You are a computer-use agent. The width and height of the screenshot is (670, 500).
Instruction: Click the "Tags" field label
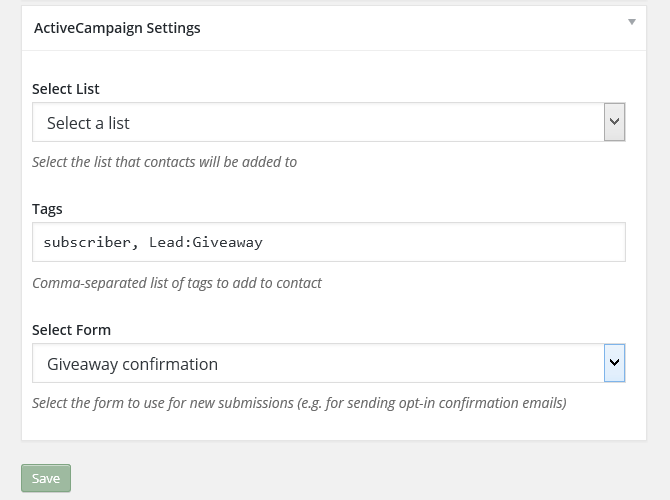[47, 209]
